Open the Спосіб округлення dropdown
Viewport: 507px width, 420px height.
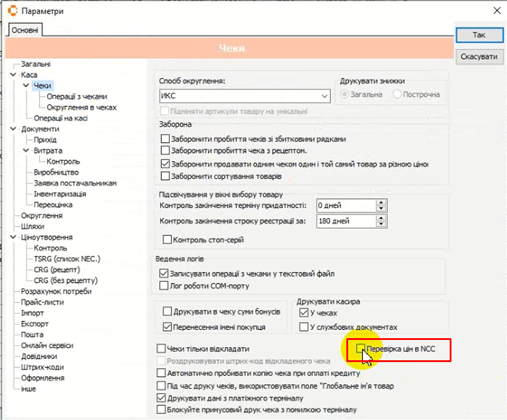[x=325, y=96]
